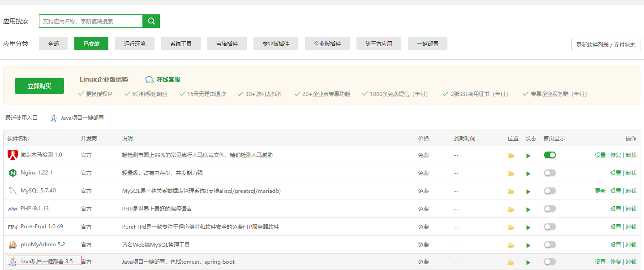Click the Nginx 1.22.1 software name

click(37, 173)
